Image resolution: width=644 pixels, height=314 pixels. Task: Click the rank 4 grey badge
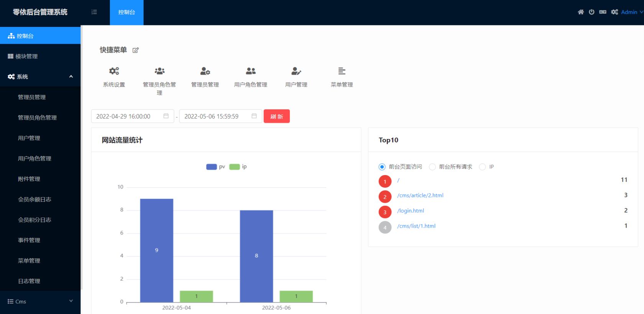[385, 228]
